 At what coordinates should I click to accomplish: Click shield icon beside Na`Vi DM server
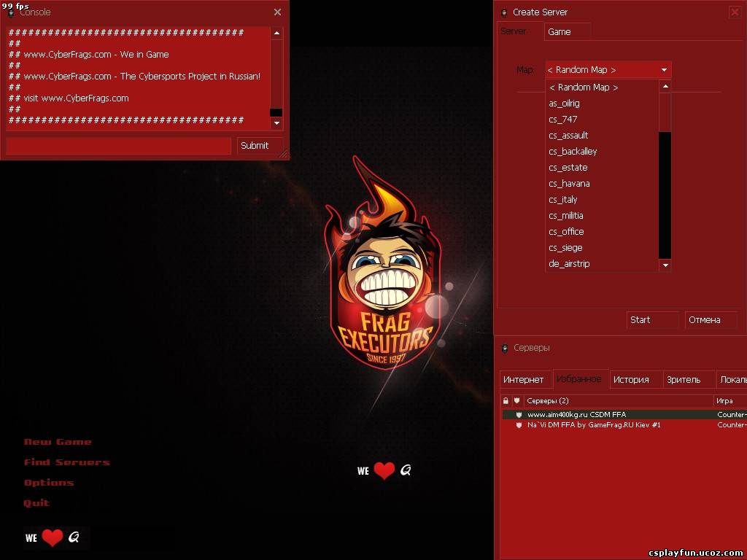[519, 425]
